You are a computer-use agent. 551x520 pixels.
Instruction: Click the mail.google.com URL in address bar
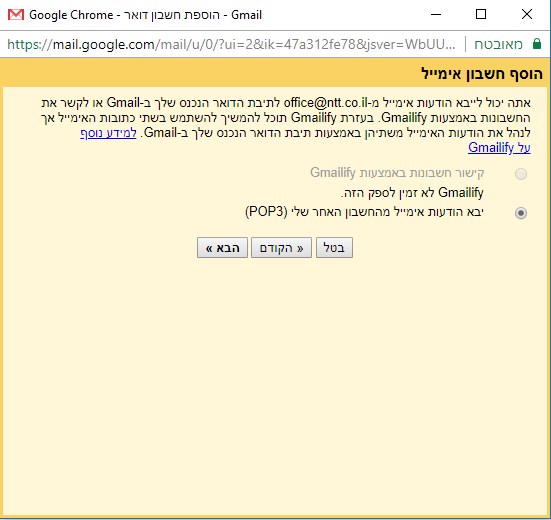pos(231,44)
